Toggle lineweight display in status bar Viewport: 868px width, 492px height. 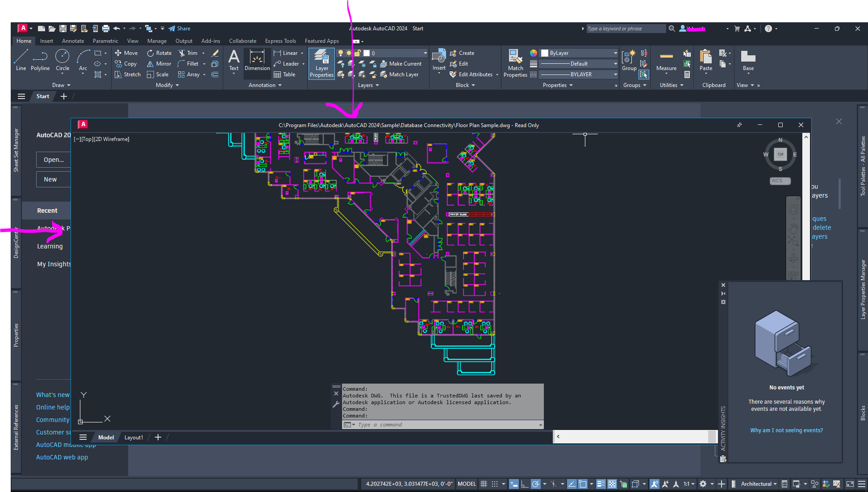601,484
